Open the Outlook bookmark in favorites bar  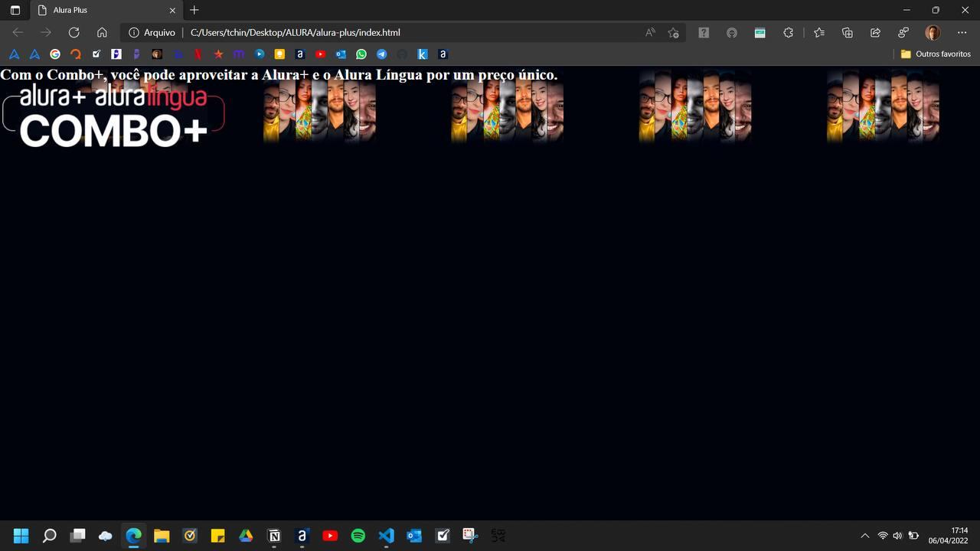pos(341,54)
